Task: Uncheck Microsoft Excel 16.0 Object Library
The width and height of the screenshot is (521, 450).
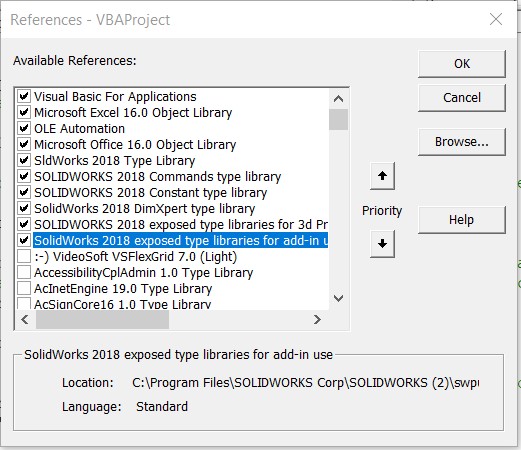Action: 24,112
